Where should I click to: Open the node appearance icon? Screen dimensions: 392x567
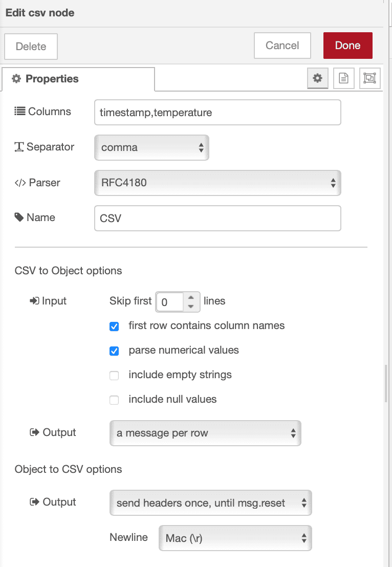pyautogui.click(x=369, y=78)
